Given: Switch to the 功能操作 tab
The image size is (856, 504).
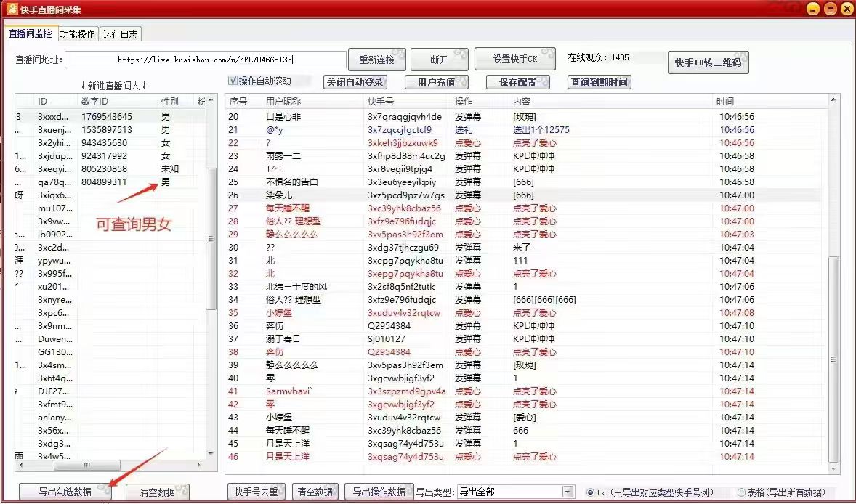Looking at the screenshot, I should coord(77,33).
